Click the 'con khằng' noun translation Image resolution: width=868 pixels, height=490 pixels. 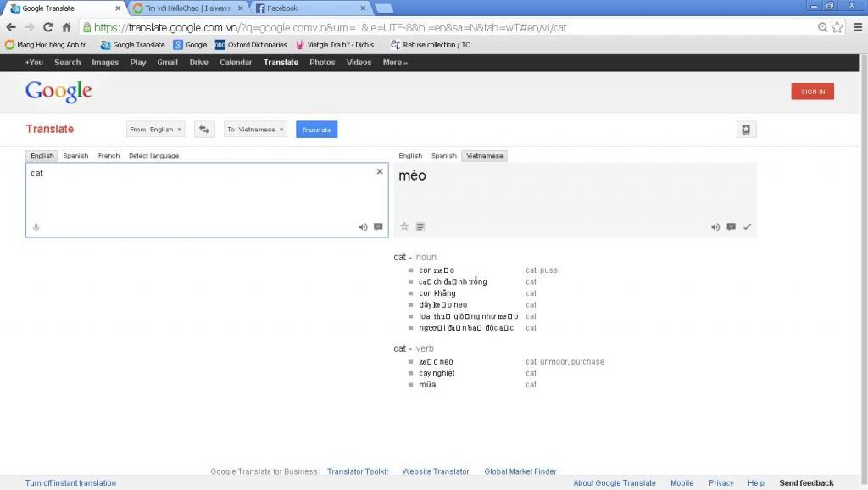pyautogui.click(x=437, y=293)
